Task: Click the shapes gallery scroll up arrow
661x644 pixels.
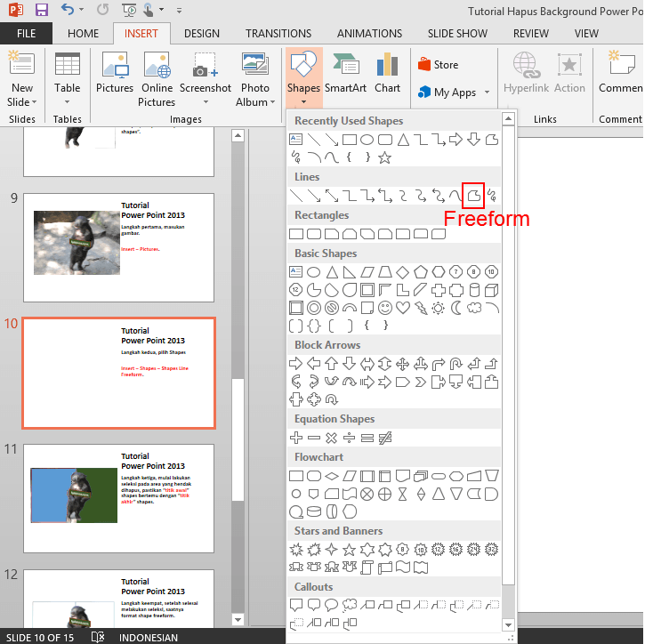Action: tap(508, 119)
